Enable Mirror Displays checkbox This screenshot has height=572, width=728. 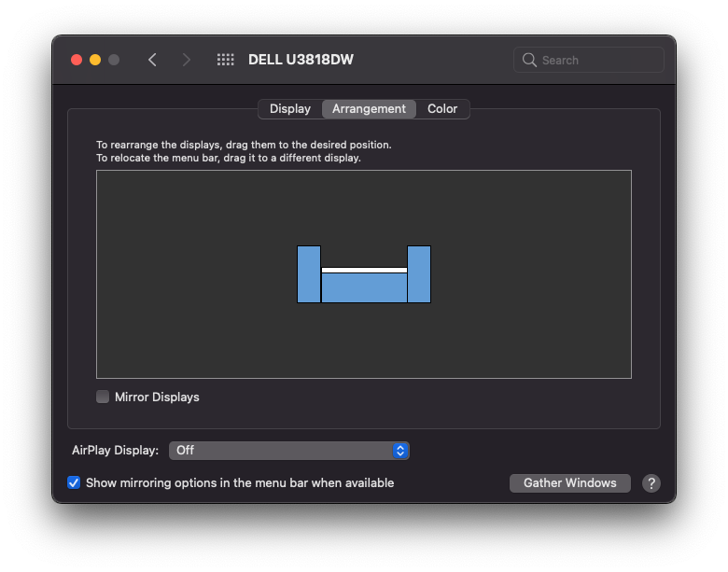pos(103,397)
